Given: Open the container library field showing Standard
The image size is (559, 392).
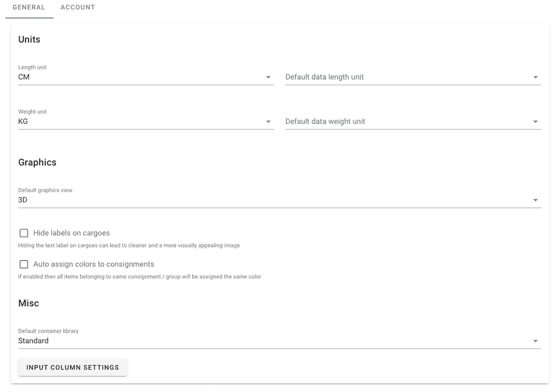Looking at the screenshot, I should [274, 341].
